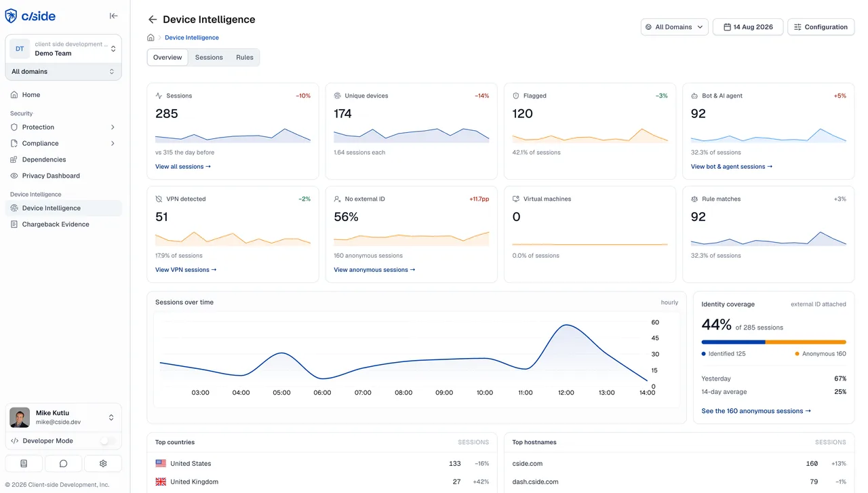Image resolution: width=868 pixels, height=493 pixels.
Task: Click the Flagged shield icon
Action: tap(516, 96)
